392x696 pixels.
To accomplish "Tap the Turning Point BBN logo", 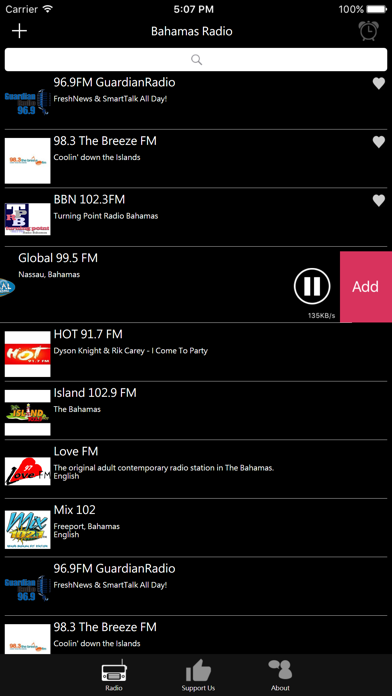I will point(28,219).
